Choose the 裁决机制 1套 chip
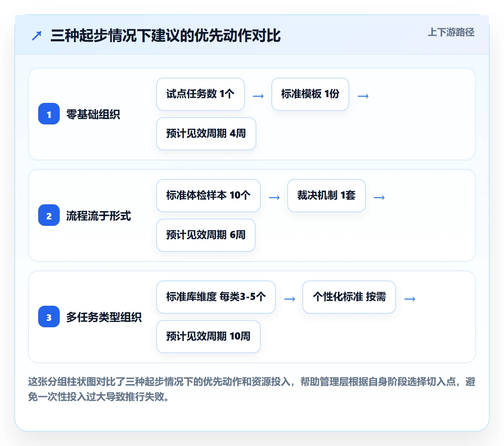The width and height of the screenshot is (504, 446). [327, 196]
